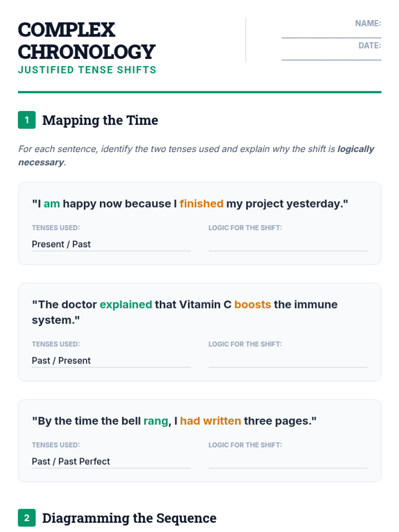Click the orange phrase "had written"
Image resolution: width=399 pixels, height=532 pixels.
210,421
